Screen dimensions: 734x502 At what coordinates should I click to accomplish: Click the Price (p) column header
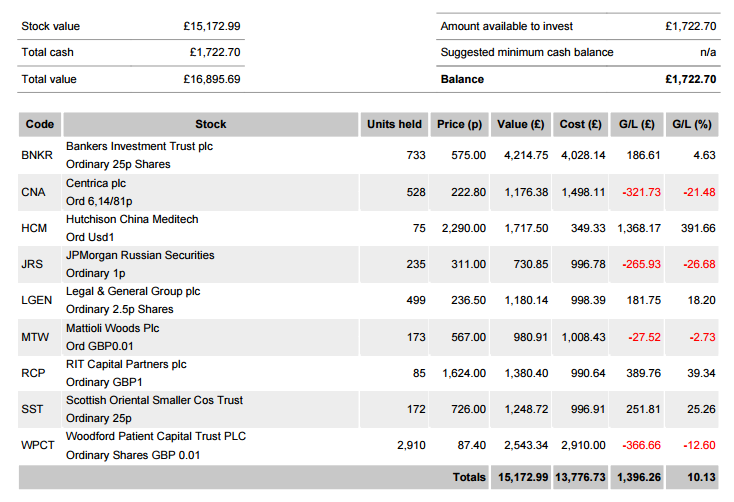459,124
